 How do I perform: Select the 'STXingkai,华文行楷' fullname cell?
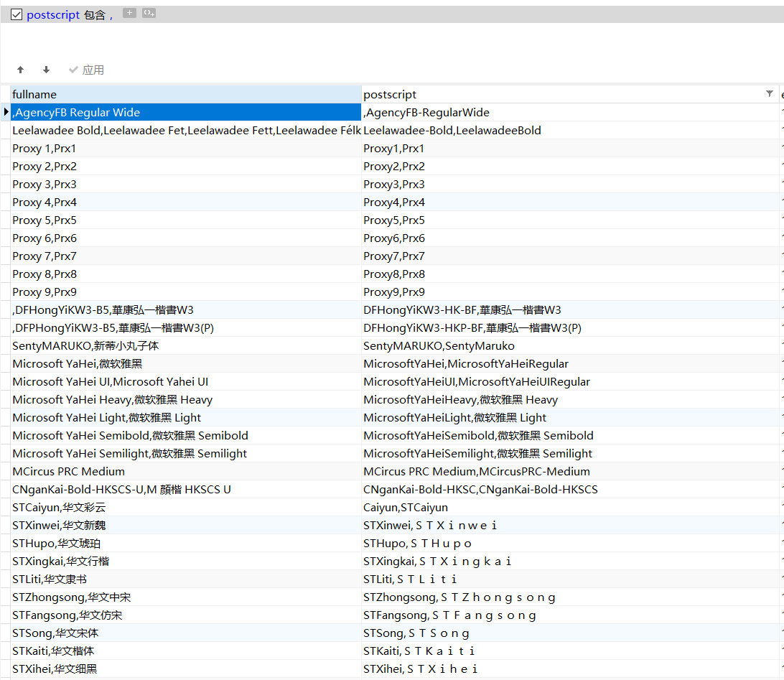[x=185, y=562]
